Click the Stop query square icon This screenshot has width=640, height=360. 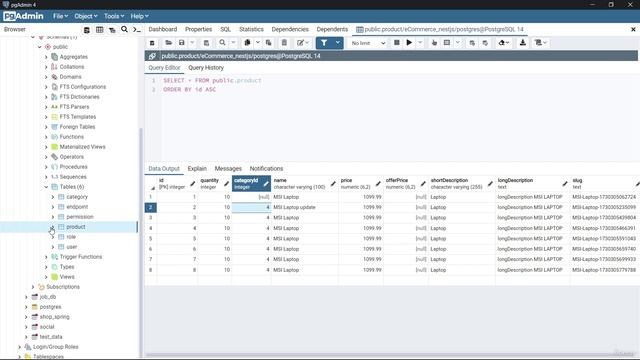click(396, 43)
